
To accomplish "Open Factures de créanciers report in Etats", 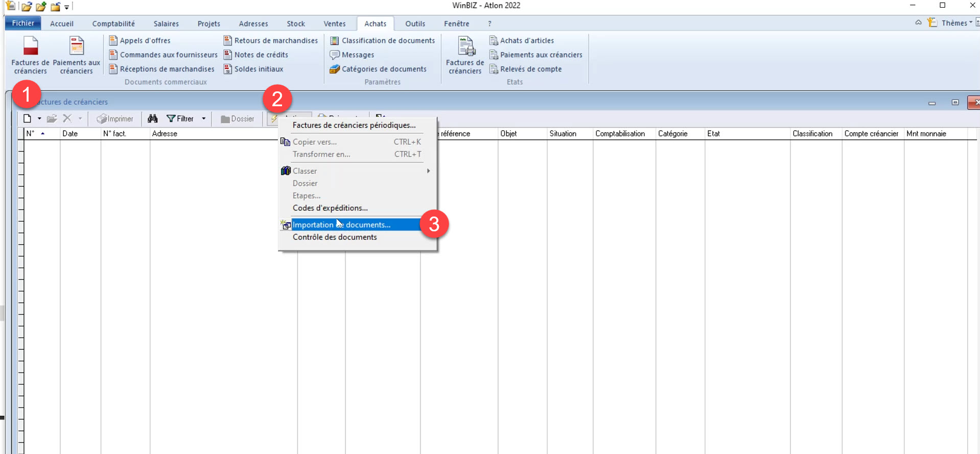I will tap(465, 55).
